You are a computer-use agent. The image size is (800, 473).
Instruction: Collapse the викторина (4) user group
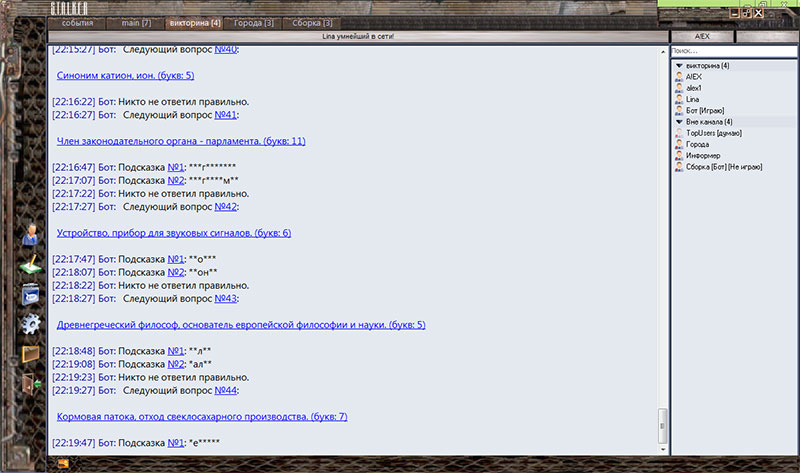coord(680,66)
